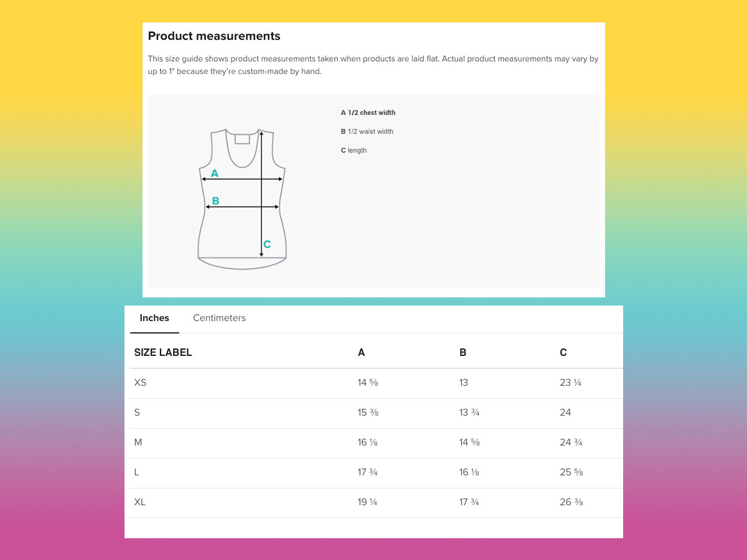This screenshot has height=560, width=747.
Task: Select the XL size row label
Action: click(140, 502)
